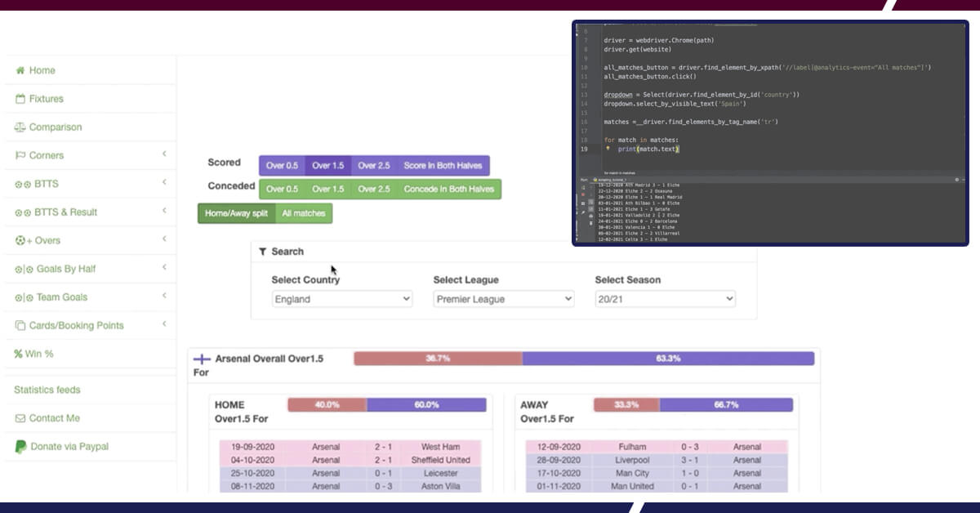Click the HOME 40.0% red bar
Image resolution: width=980 pixels, height=513 pixels.
point(327,404)
